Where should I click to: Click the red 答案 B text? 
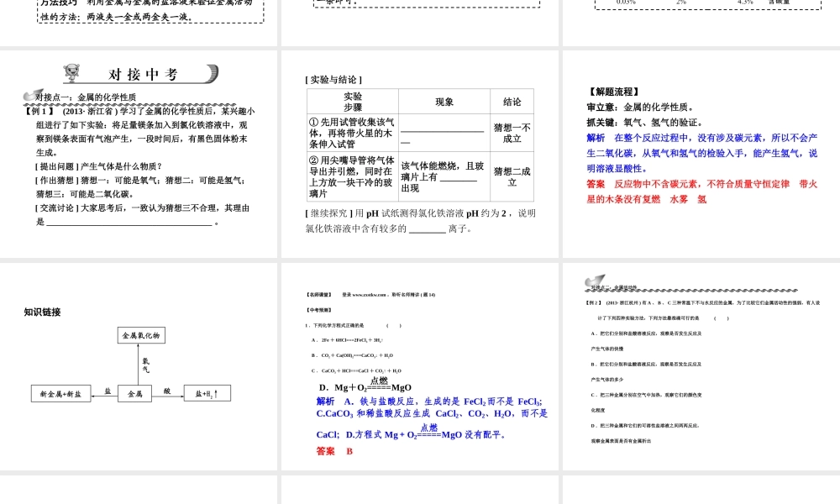[x=335, y=451]
